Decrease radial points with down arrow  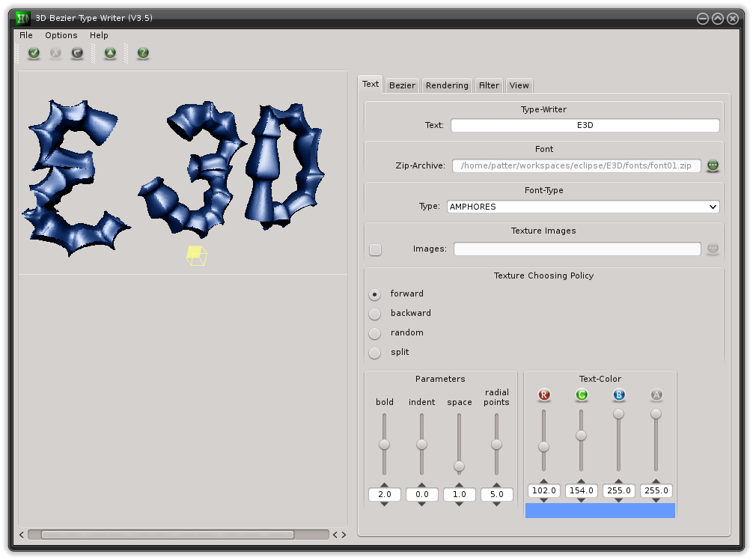coord(497,504)
